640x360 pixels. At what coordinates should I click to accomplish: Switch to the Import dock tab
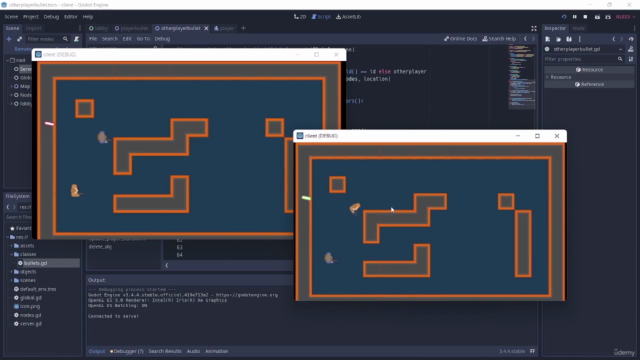[33, 28]
